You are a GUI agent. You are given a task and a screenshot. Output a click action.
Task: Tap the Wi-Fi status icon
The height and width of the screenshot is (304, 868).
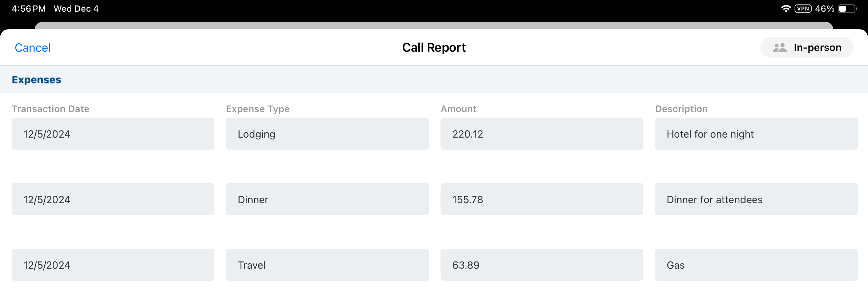click(x=785, y=9)
